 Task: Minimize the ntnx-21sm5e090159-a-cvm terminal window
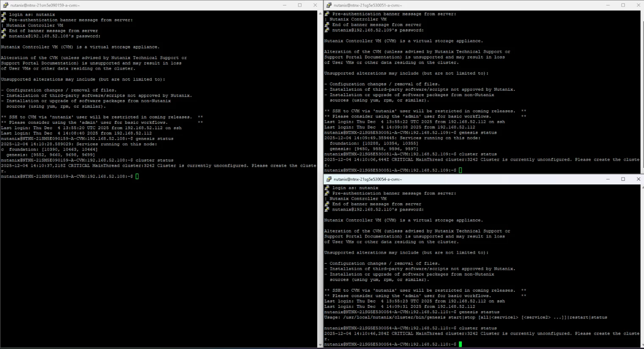click(x=285, y=6)
